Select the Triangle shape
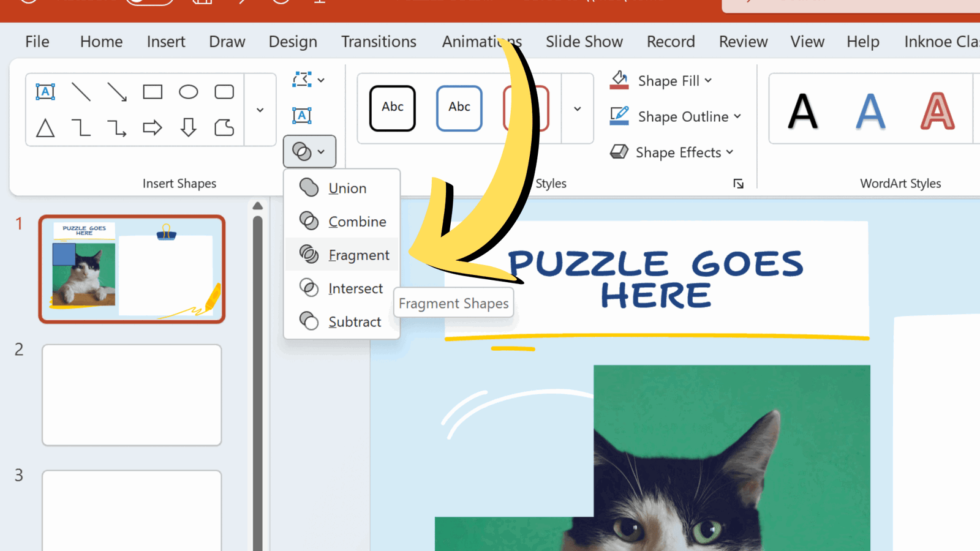This screenshot has width=980, height=551. (x=45, y=129)
